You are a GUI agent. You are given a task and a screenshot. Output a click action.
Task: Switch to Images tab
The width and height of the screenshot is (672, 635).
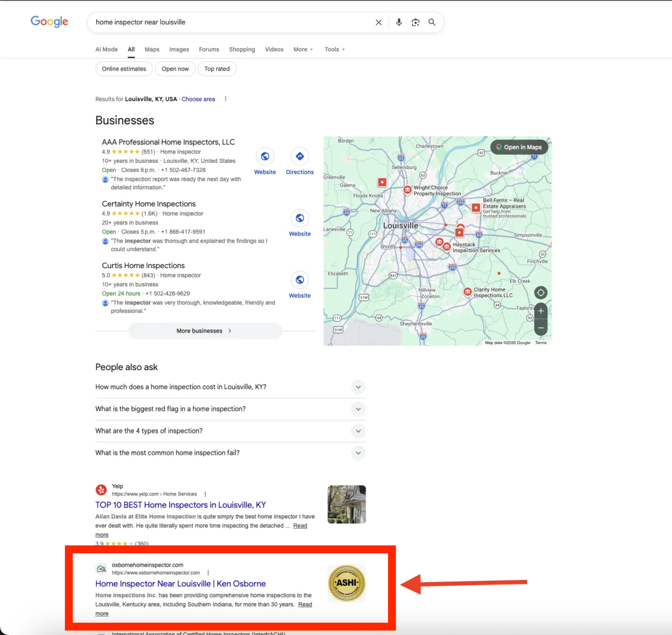click(x=179, y=49)
